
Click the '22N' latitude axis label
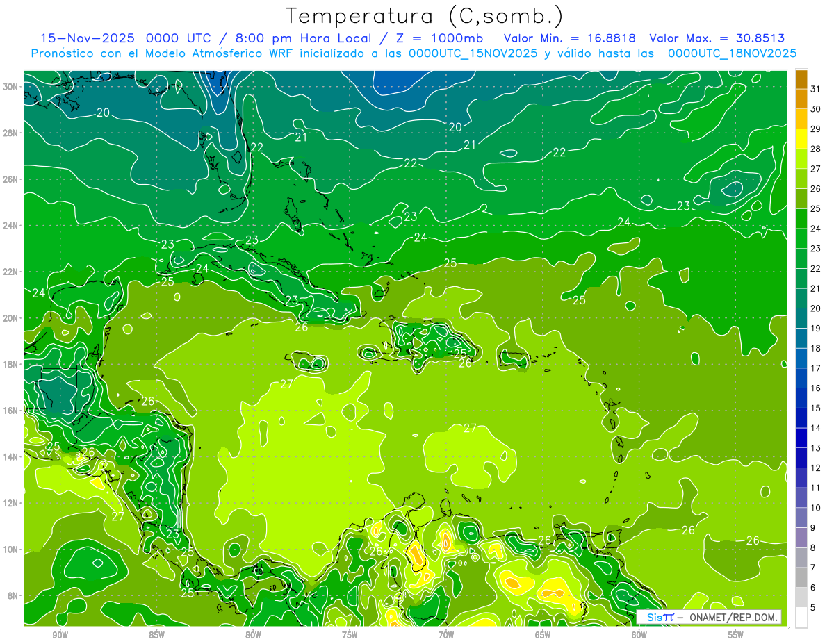pos(10,272)
